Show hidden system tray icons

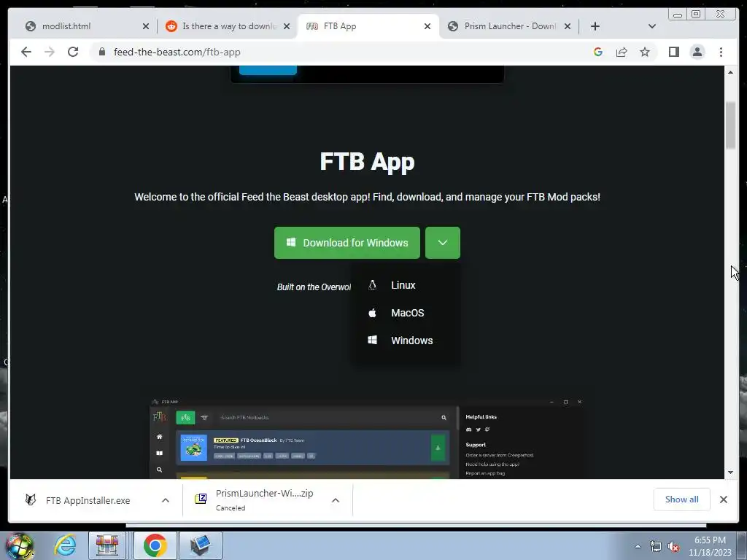point(638,546)
